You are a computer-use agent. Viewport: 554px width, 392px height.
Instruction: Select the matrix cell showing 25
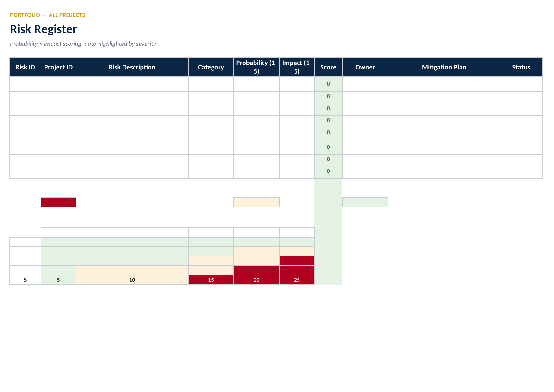coord(297,280)
